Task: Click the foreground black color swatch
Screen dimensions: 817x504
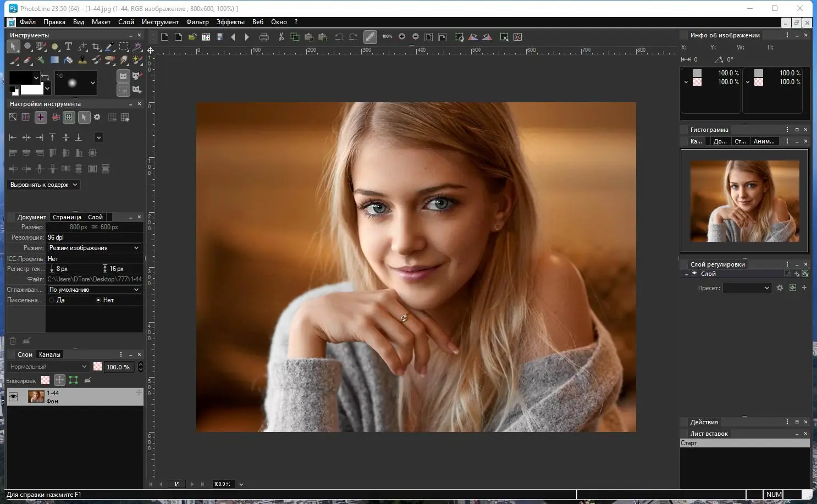Action: [21, 77]
